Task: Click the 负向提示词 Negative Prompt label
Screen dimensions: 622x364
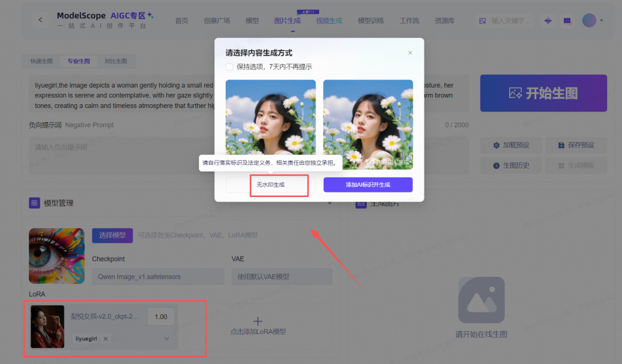Action: tap(71, 125)
